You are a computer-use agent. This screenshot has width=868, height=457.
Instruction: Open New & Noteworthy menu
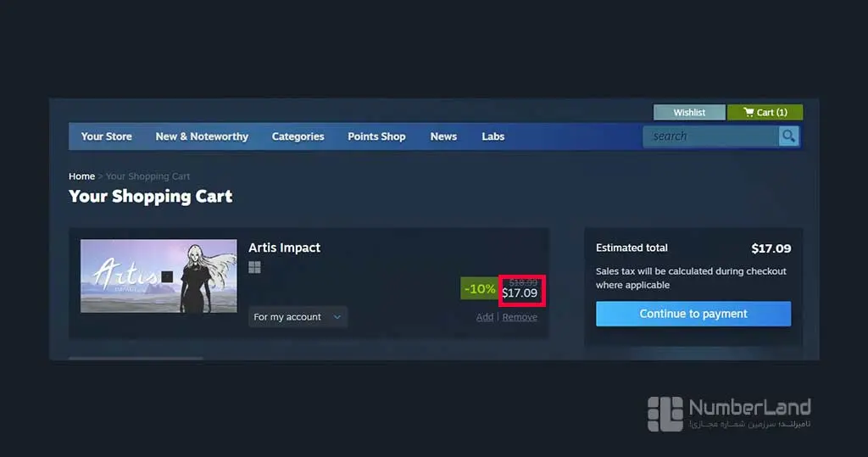coord(202,137)
